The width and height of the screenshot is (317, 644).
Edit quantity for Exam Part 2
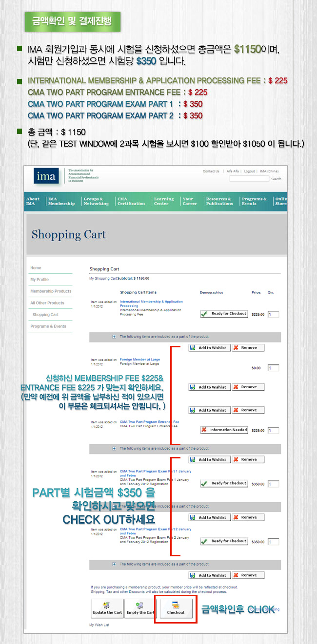pos(274,542)
